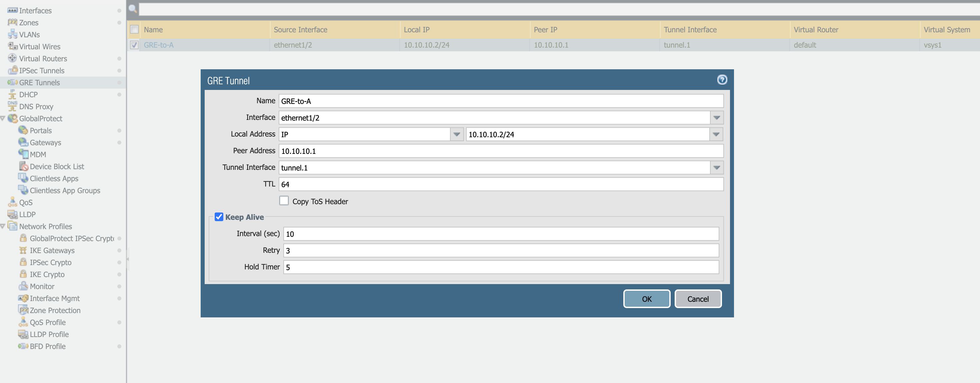Open the Zone Protection profile item
Image resolution: width=980 pixels, height=383 pixels.
55,310
